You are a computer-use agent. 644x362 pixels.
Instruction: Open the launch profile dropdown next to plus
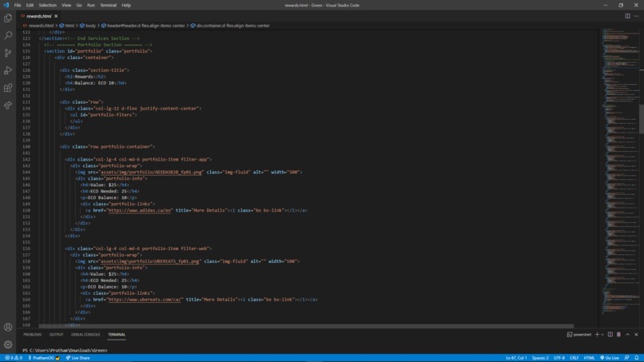(x=602, y=335)
